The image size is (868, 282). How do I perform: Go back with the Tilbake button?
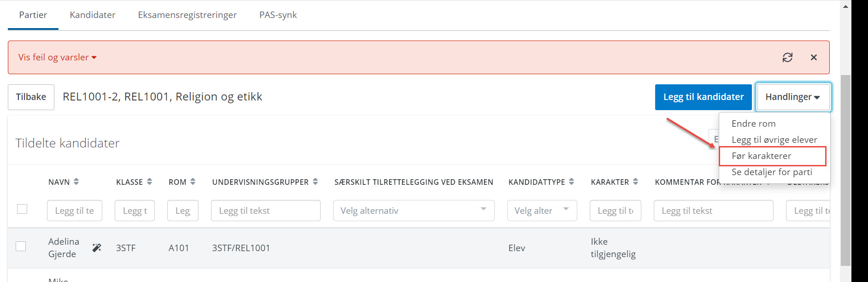(31, 97)
